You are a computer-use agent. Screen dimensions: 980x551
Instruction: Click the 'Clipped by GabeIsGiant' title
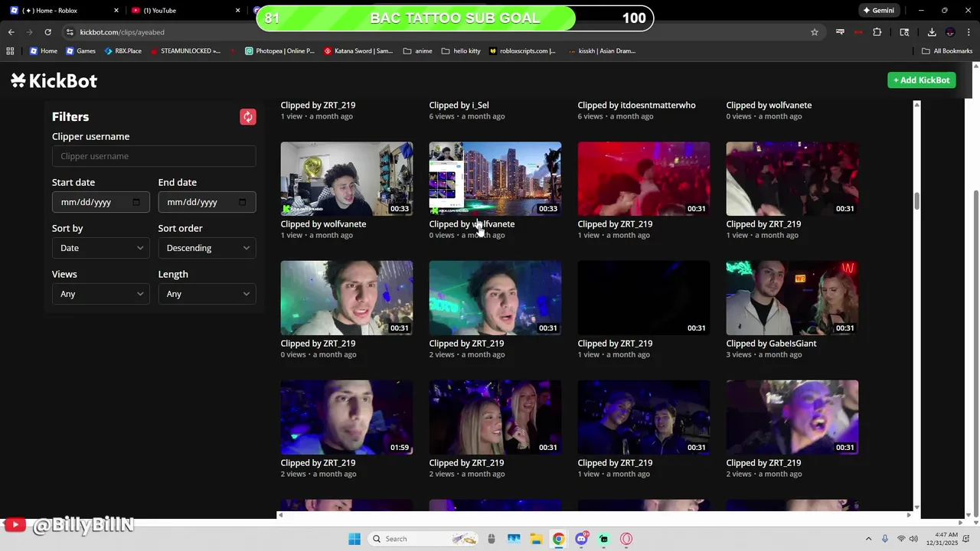coord(771,344)
